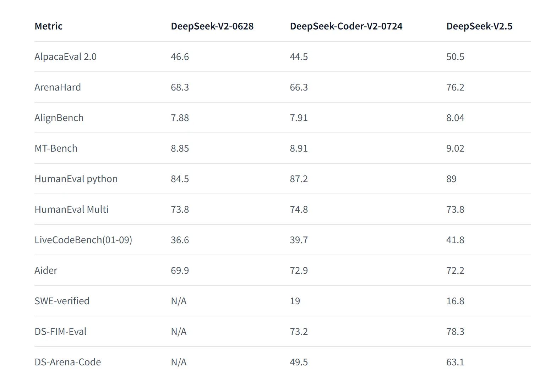Click the 73.2 DS-FIM-Eval value

coord(299,332)
